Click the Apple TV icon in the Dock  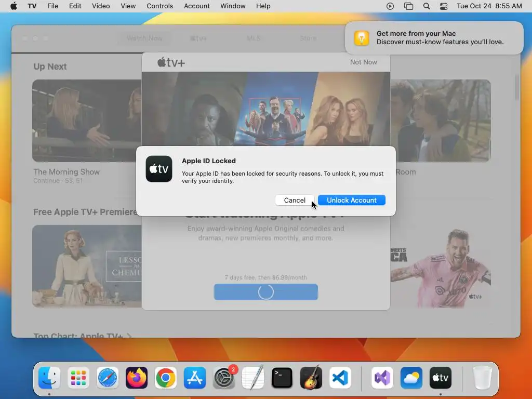[441, 378]
